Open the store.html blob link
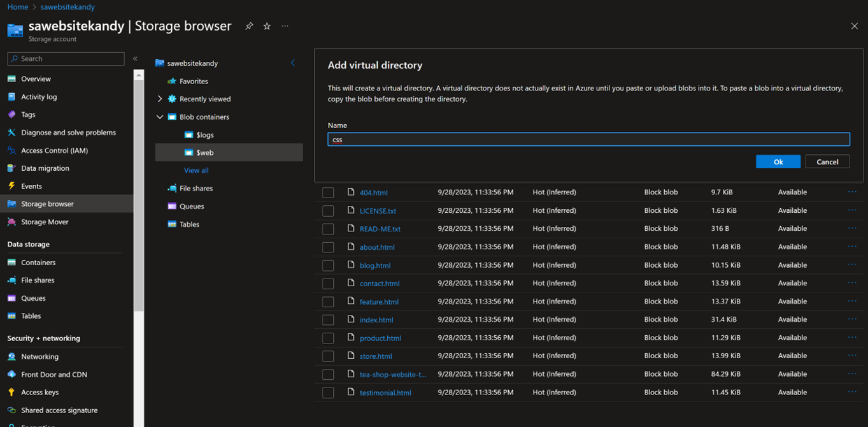This screenshot has width=868, height=427. (376, 356)
